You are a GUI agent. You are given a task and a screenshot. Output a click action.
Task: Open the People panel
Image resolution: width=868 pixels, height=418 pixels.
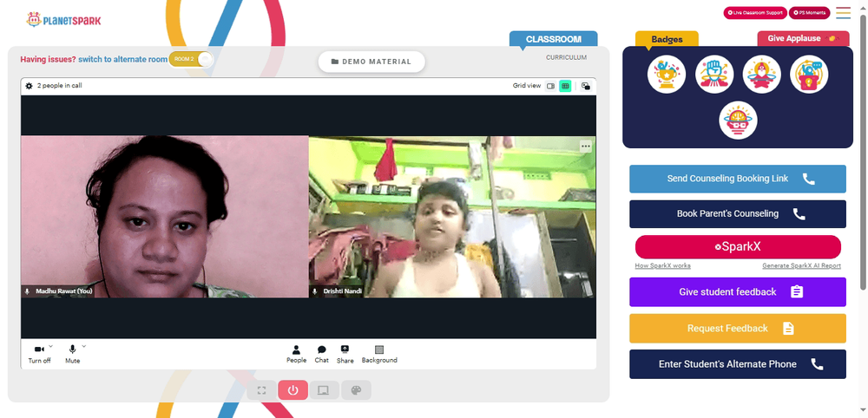click(x=296, y=355)
